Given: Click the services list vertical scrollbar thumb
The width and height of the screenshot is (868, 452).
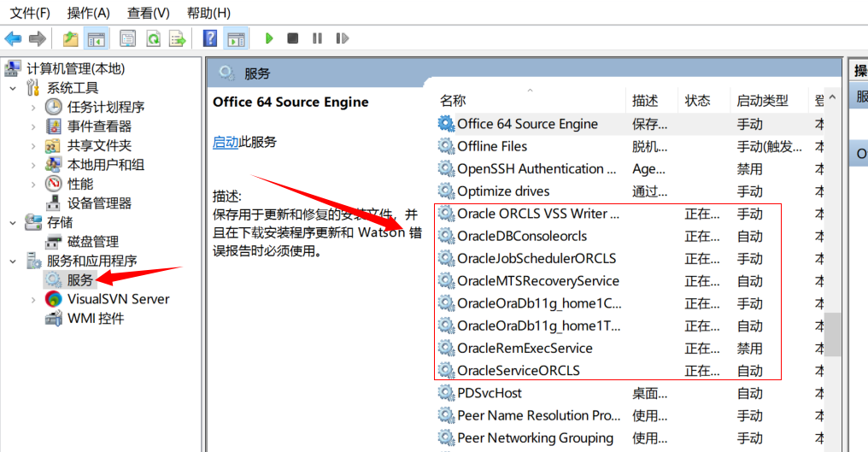Looking at the screenshot, I should (x=832, y=333).
